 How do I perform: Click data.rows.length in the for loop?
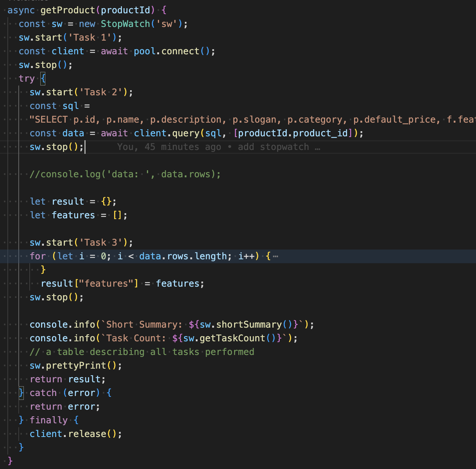[183, 256]
